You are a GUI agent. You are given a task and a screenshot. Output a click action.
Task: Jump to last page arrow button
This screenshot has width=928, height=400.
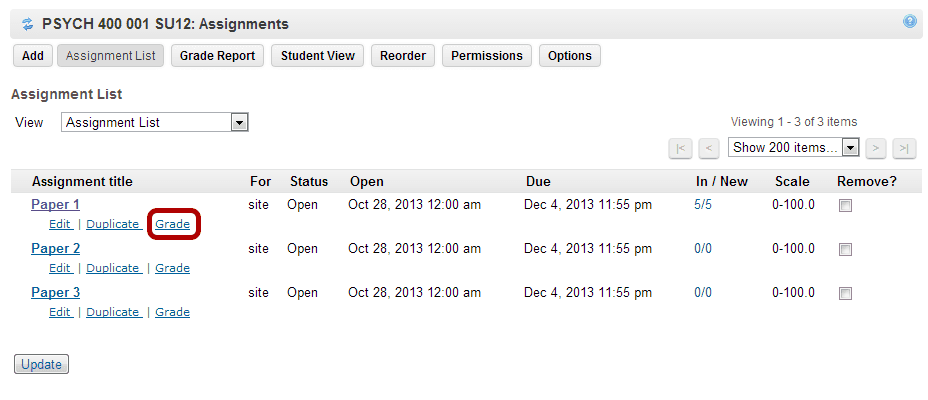(904, 148)
